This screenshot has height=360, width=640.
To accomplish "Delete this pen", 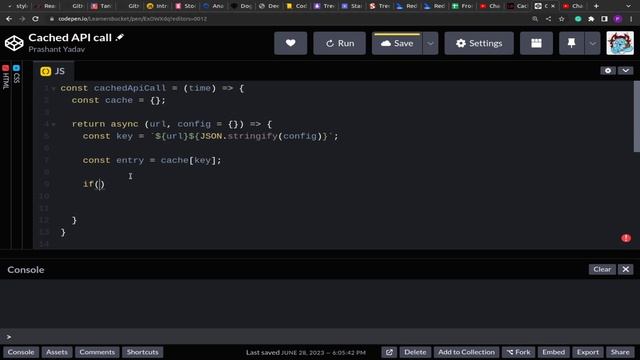I will (415, 352).
